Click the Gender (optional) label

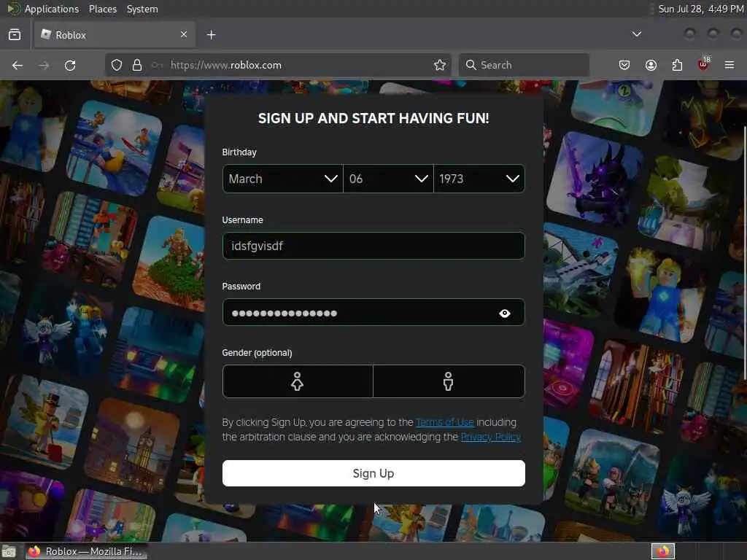[x=257, y=353]
